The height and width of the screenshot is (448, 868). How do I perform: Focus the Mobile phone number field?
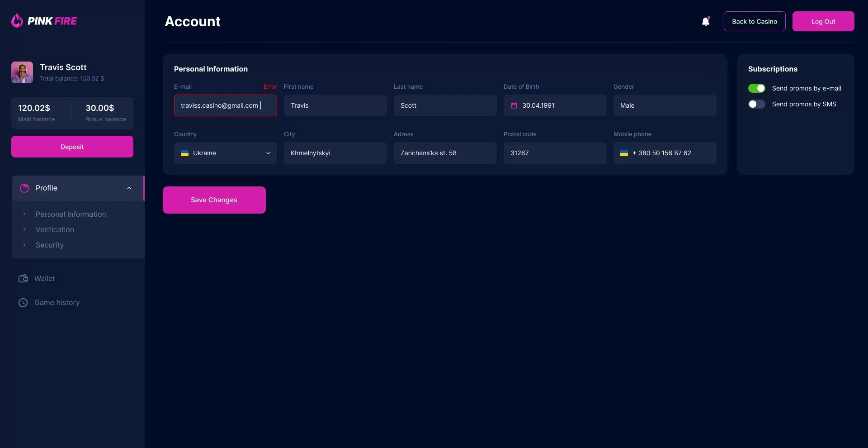(665, 153)
